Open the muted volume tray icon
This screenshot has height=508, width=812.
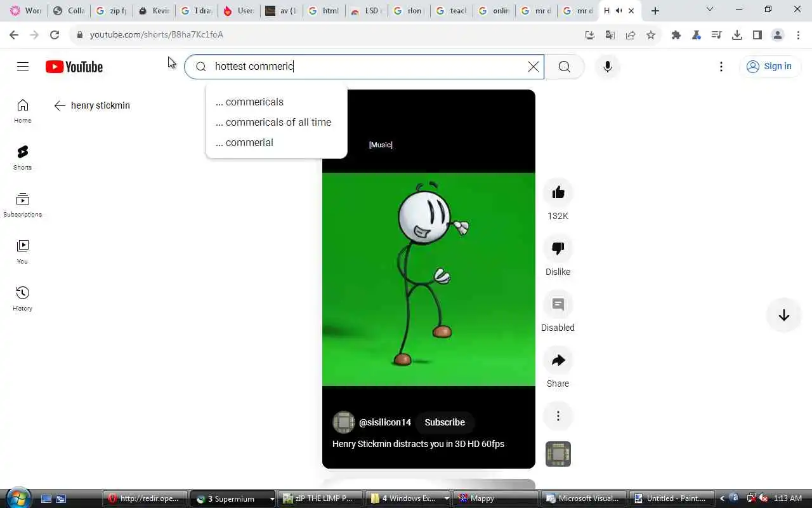[x=763, y=498]
